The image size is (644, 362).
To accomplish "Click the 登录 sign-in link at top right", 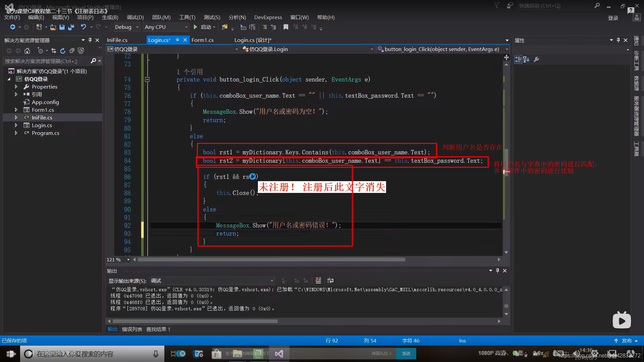I will point(613,18).
